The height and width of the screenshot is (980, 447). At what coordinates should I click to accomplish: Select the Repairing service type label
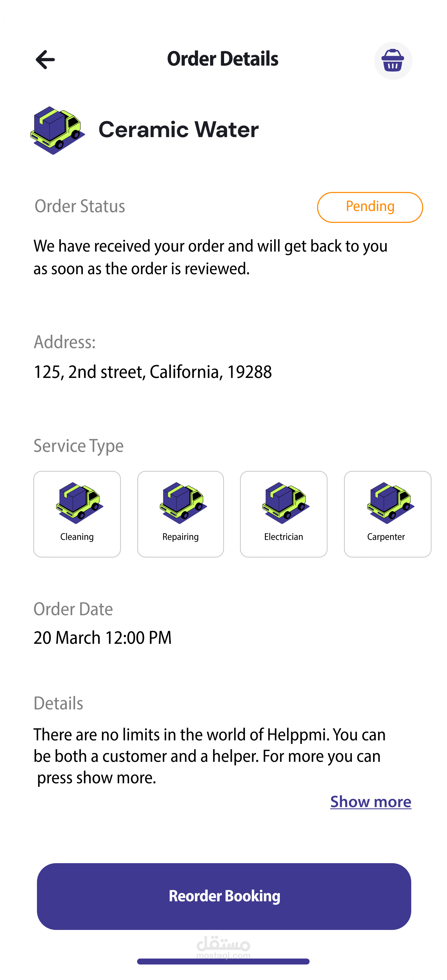[180, 537]
